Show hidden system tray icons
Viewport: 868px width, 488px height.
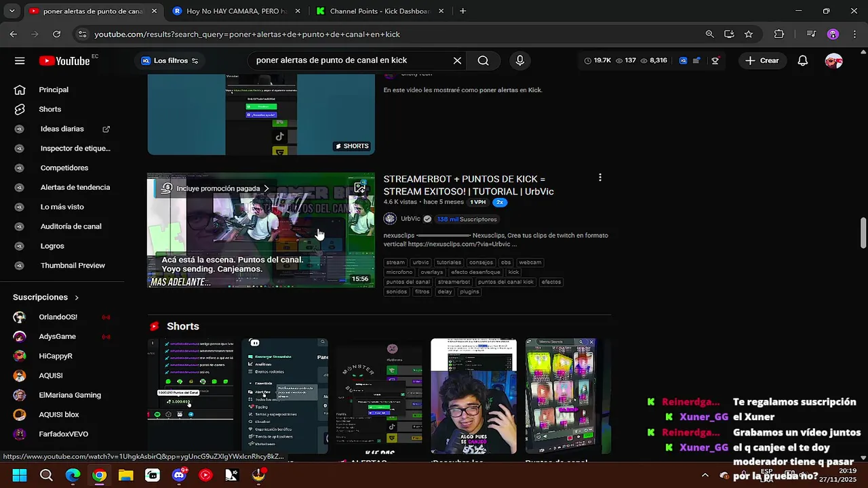point(705,475)
